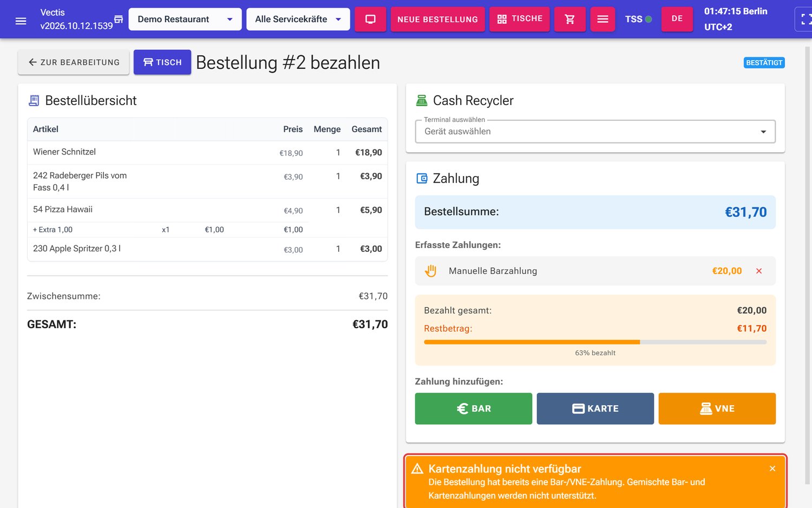This screenshot has height=508, width=812.
Task: Click the Zwischensumme €31,70 value
Action: tap(373, 296)
